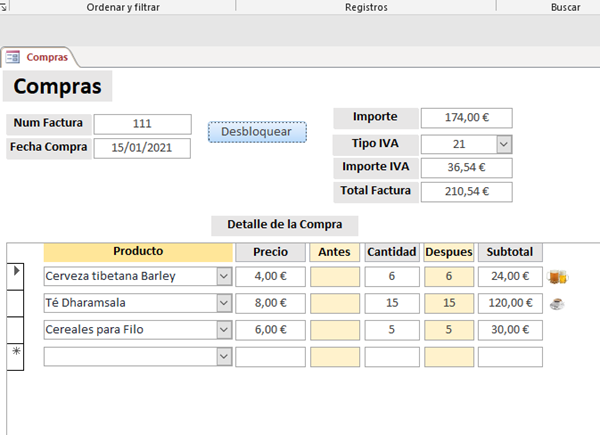600x435 pixels.
Task: Click the Num Factura field showing 111
Action: pos(142,124)
